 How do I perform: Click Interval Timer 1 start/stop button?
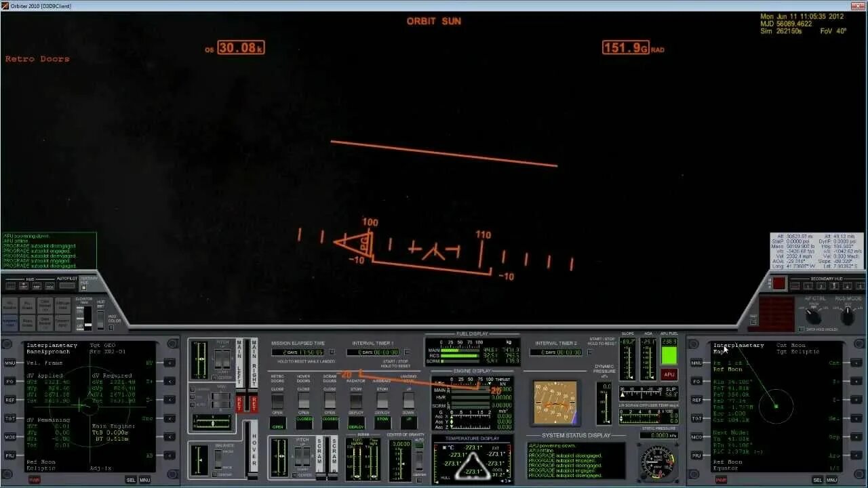tap(407, 352)
